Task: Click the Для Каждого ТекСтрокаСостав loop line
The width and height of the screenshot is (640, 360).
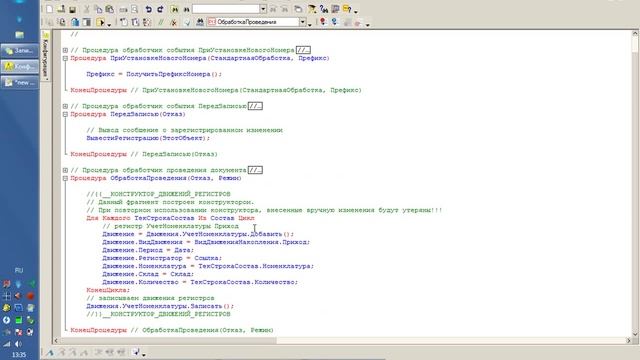Action: (170, 218)
